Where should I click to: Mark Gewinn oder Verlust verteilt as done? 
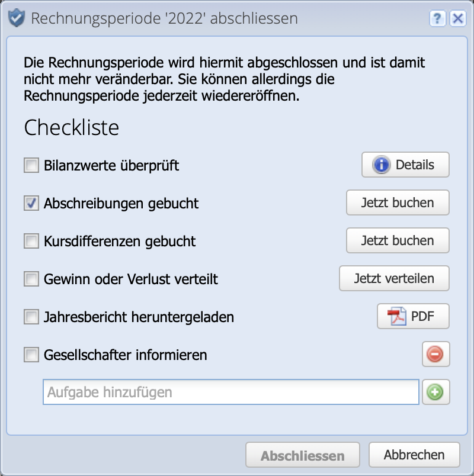[31, 278]
